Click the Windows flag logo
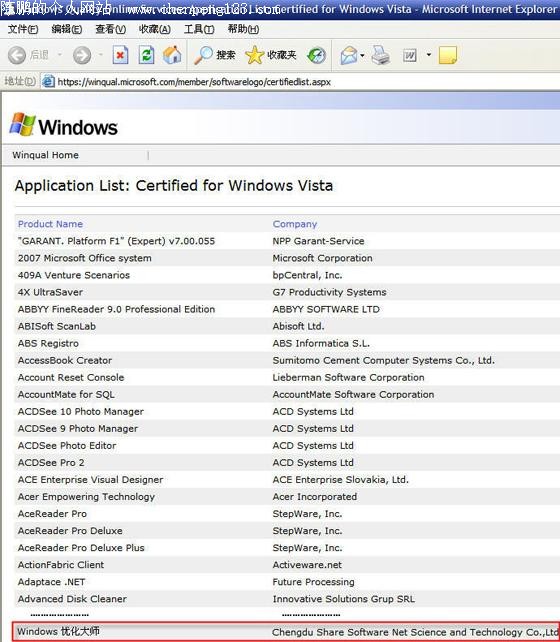The height and width of the screenshot is (642, 560). pos(22,124)
